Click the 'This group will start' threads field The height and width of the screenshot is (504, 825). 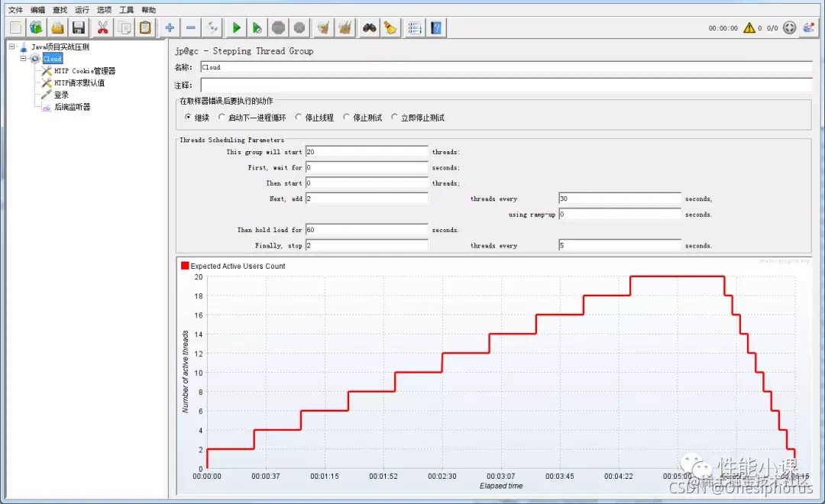[367, 152]
